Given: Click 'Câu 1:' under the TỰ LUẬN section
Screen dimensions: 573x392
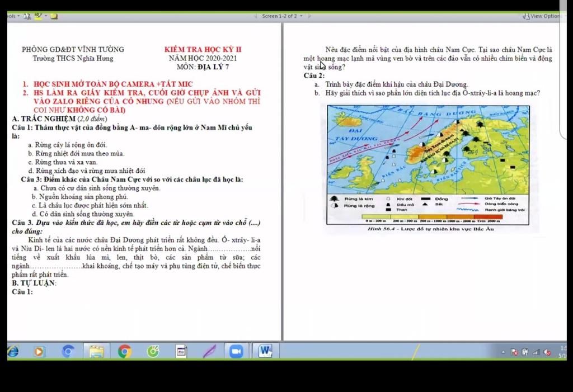Looking at the screenshot, I should 22,292.
